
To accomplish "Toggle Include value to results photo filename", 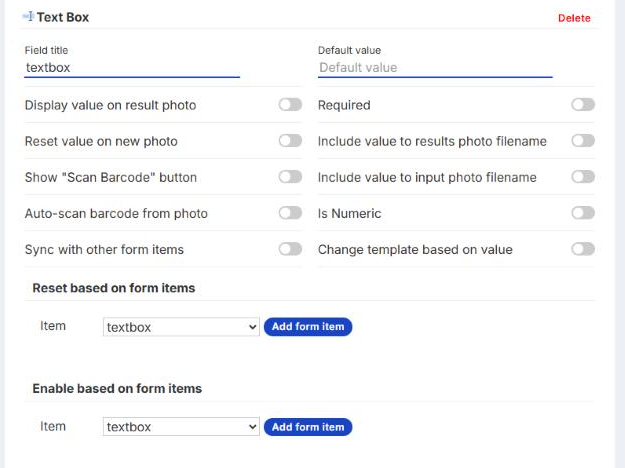I will (x=583, y=141).
